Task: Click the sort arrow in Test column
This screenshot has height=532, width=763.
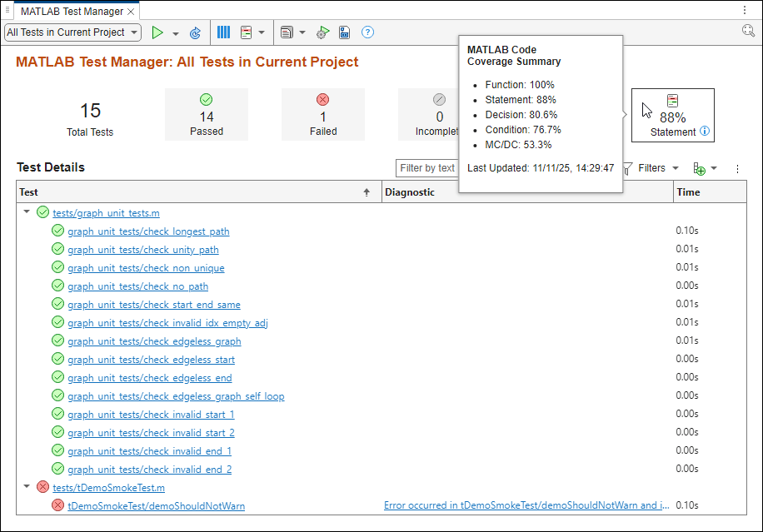Action: (x=367, y=192)
